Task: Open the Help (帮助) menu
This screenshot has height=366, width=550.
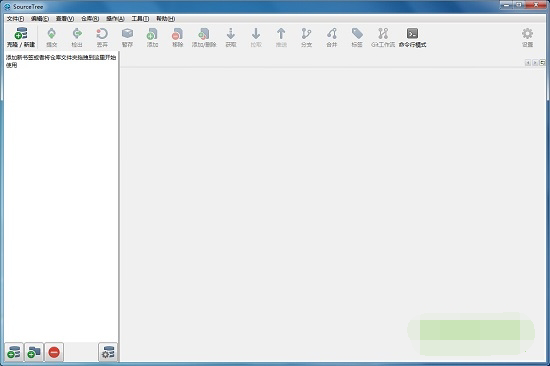Action: pos(166,19)
